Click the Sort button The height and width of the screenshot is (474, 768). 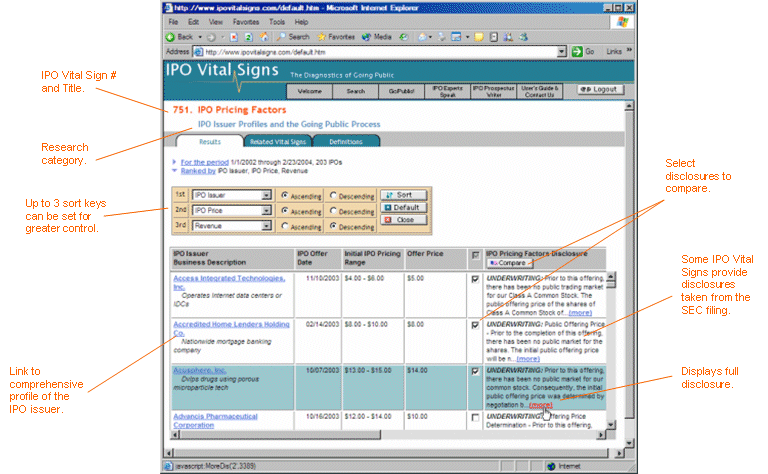[404, 195]
